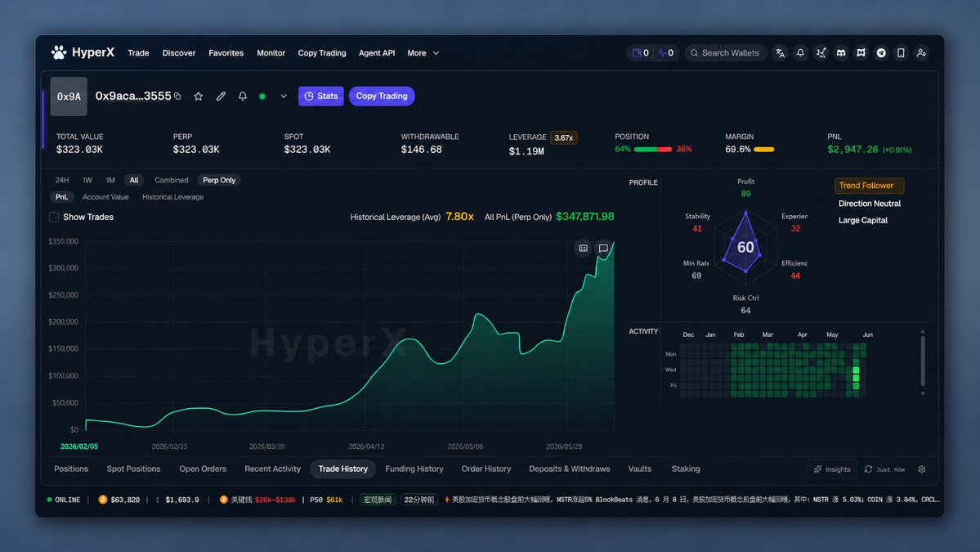
Task: Click the position long/short ratio bar
Action: click(653, 150)
